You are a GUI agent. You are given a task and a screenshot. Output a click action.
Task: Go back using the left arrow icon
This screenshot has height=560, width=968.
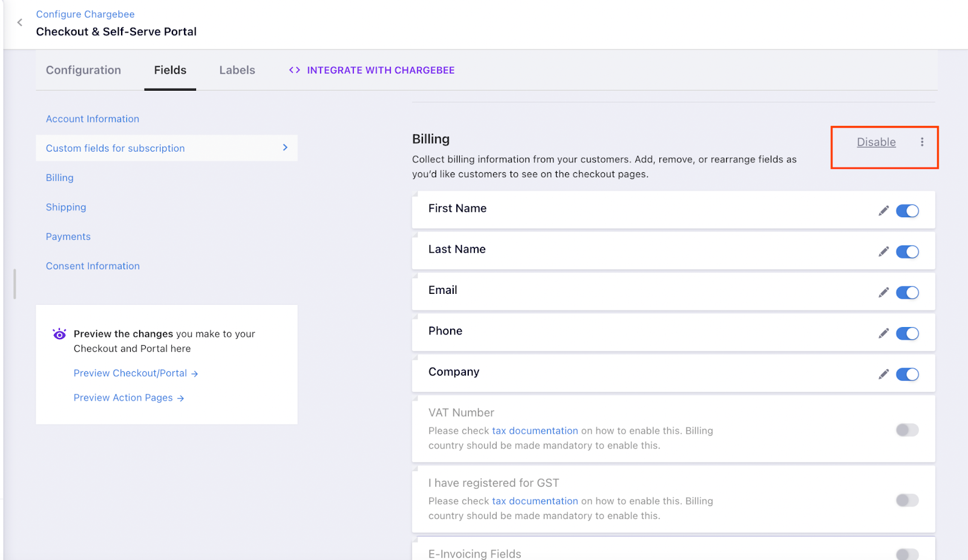[20, 22]
